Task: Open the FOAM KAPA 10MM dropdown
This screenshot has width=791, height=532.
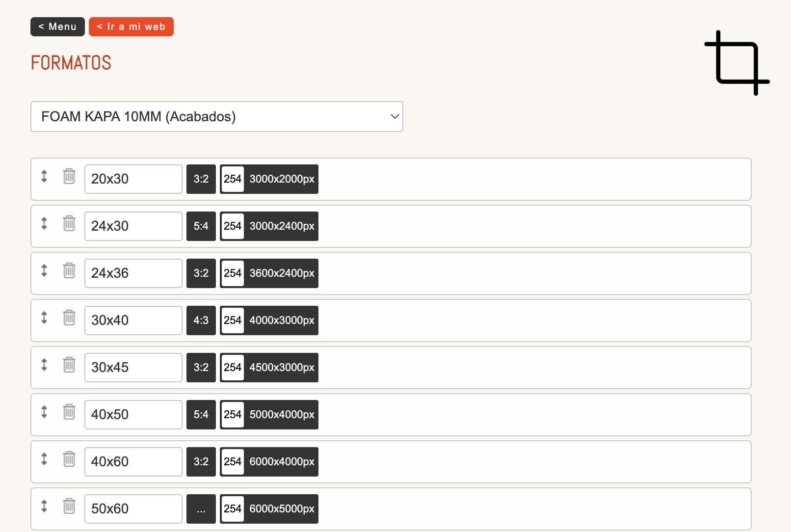Action: click(216, 117)
